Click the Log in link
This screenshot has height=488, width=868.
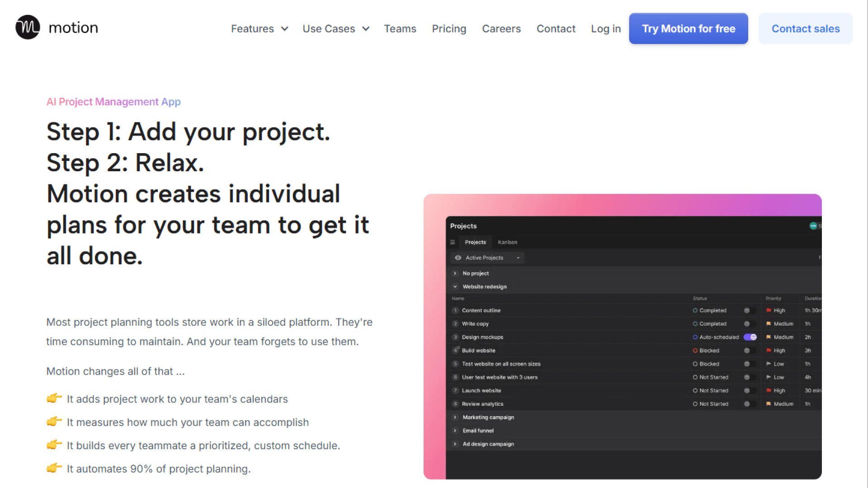[x=606, y=28]
